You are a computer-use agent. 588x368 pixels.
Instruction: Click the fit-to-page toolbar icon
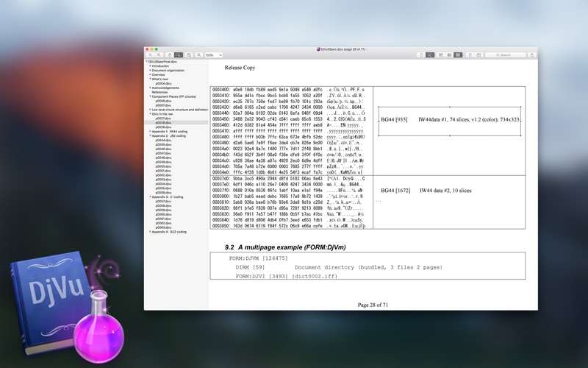[x=189, y=55]
